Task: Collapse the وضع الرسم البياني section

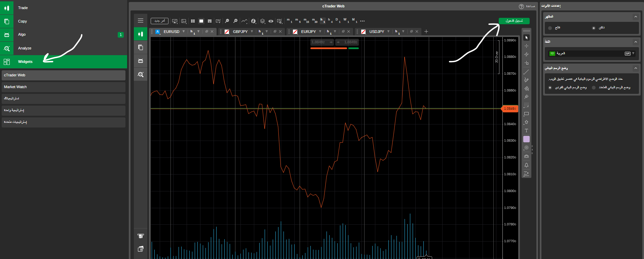Action: pos(636,68)
